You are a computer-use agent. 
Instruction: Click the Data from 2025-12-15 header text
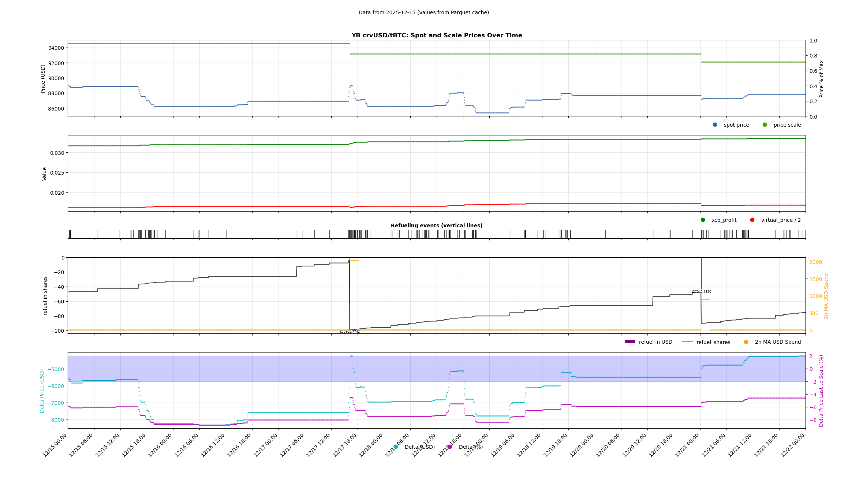[x=423, y=12]
